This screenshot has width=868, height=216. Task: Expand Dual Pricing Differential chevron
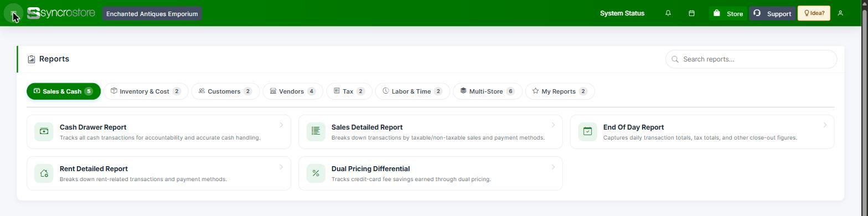[x=553, y=167]
